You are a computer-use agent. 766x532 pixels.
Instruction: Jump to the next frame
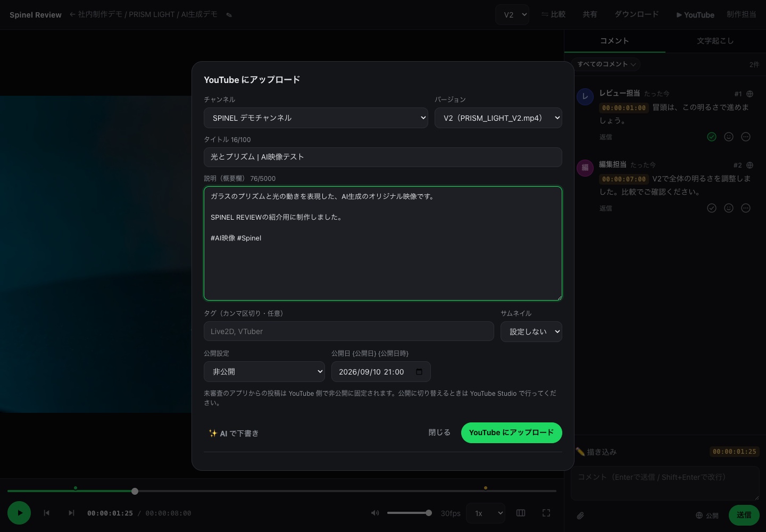click(x=71, y=513)
